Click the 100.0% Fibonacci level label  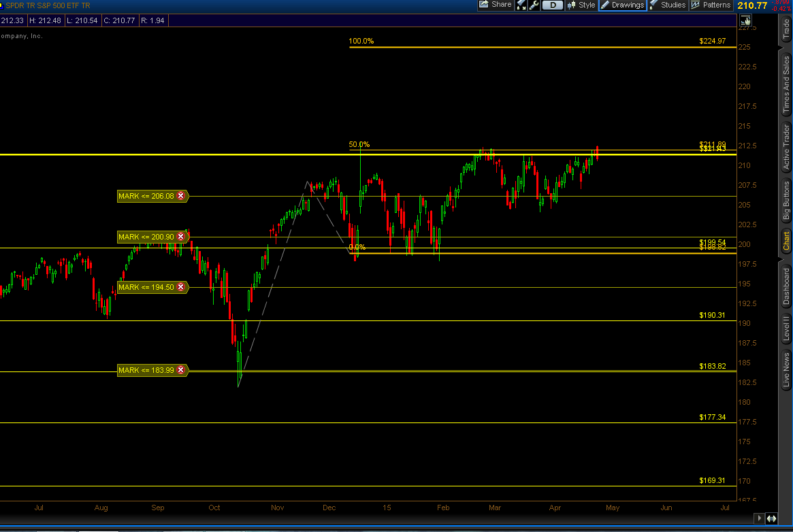361,41
